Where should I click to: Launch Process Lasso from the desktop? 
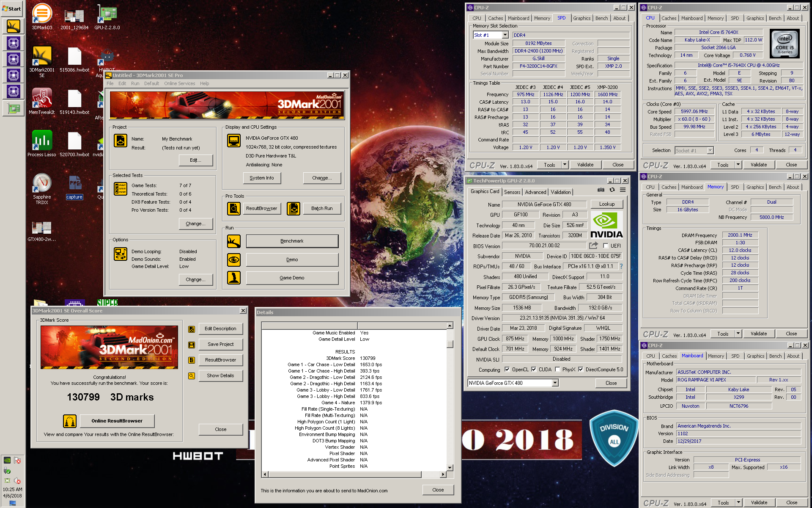[42, 143]
